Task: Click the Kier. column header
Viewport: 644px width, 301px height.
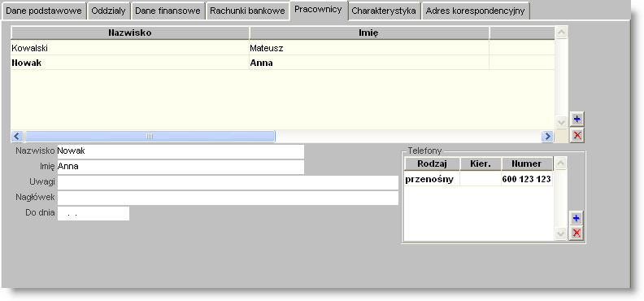Action: pyautogui.click(x=481, y=164)
